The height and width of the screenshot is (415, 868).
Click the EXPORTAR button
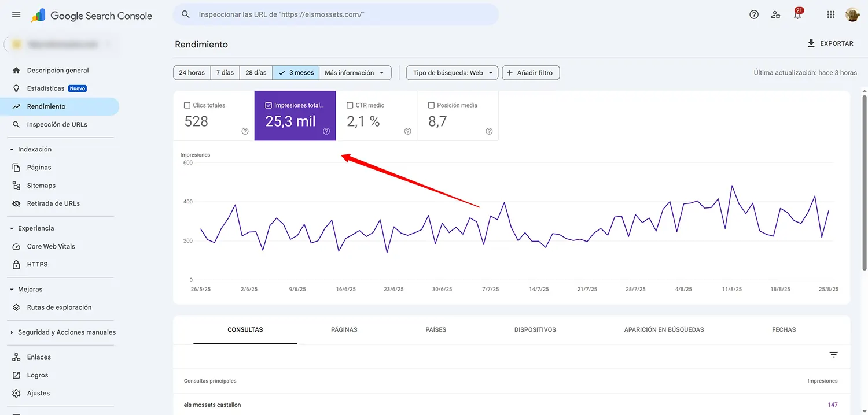pos(831,43)
